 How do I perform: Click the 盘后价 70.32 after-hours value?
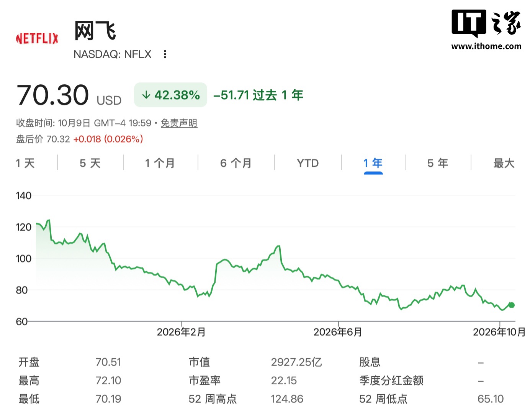tap(43, 139)
